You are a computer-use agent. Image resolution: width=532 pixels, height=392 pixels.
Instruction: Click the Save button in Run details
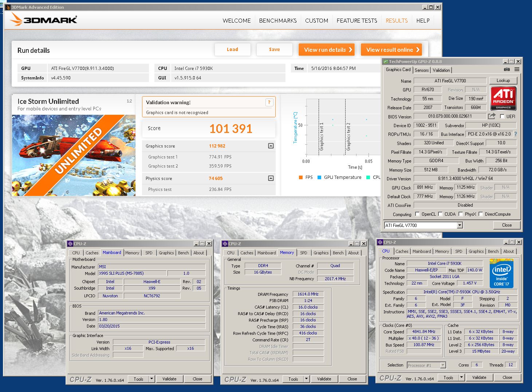click(275, 50)
